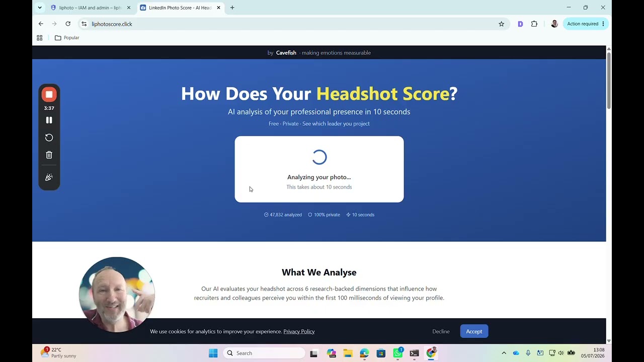Click the "Analyzing your photo..." text
Viewport: 644px width, 362px height.
pyautogui.click(x=319, y=177)
